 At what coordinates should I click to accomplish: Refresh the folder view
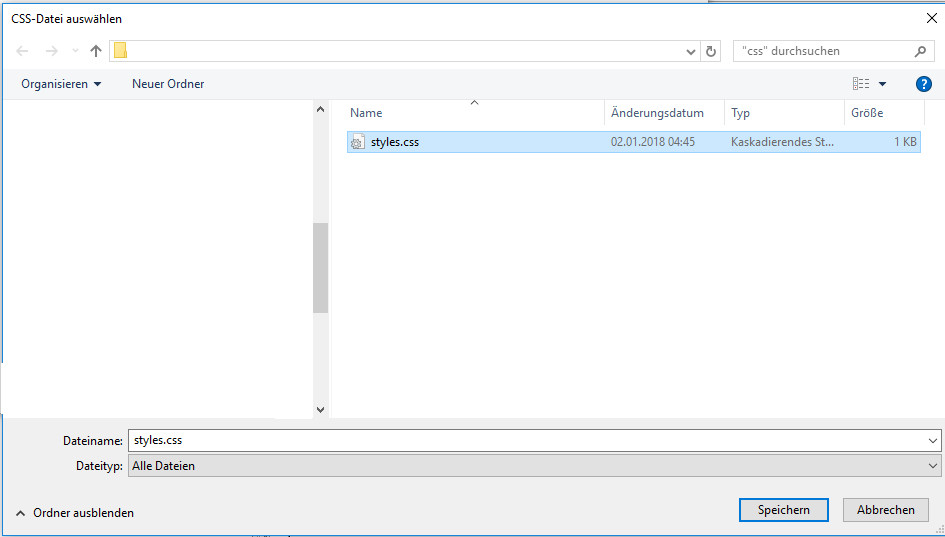click(711, 52)
